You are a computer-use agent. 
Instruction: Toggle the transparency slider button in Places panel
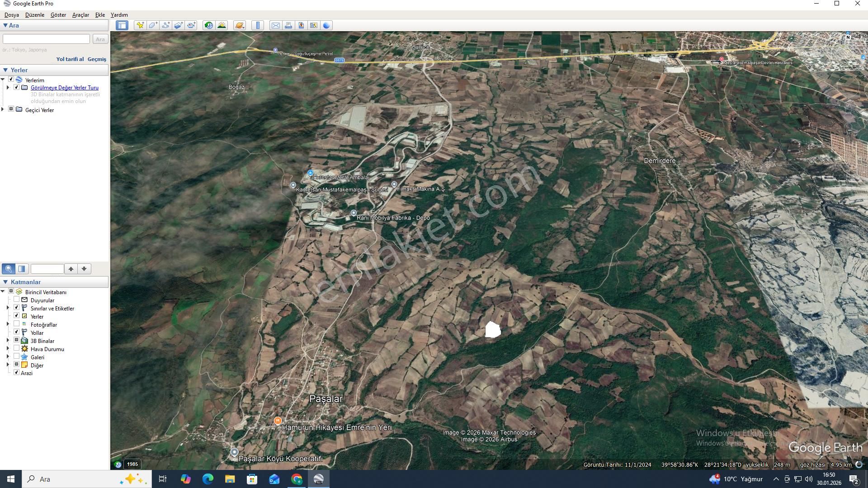(x=22, y=269)
